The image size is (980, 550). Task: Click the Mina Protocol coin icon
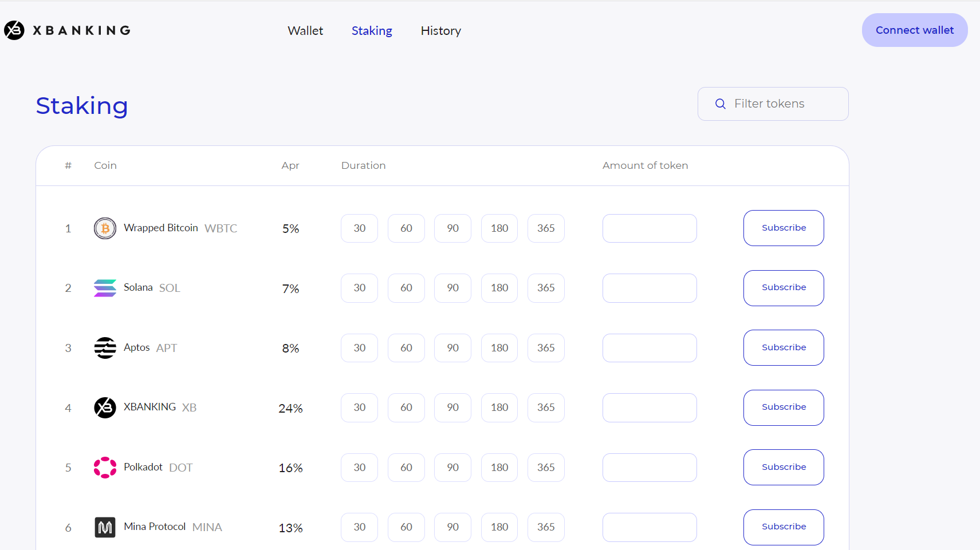[105, 527]
